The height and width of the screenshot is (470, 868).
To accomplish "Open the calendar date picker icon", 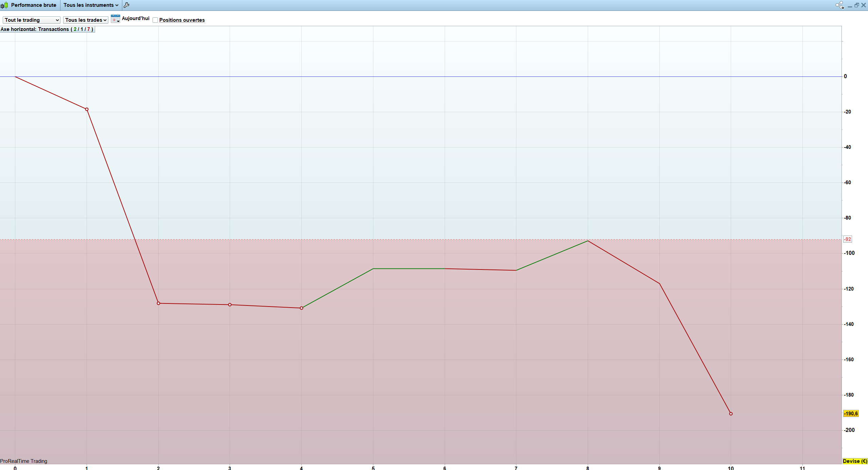I will pyautogui.click(x=116, y=19).
